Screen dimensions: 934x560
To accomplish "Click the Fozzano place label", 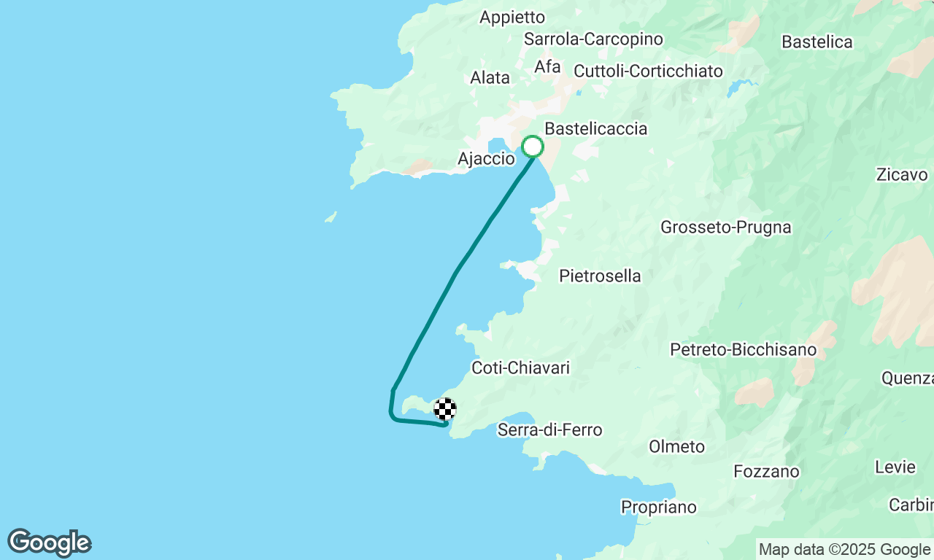I will pyautogui.click(x=766, y=471).
